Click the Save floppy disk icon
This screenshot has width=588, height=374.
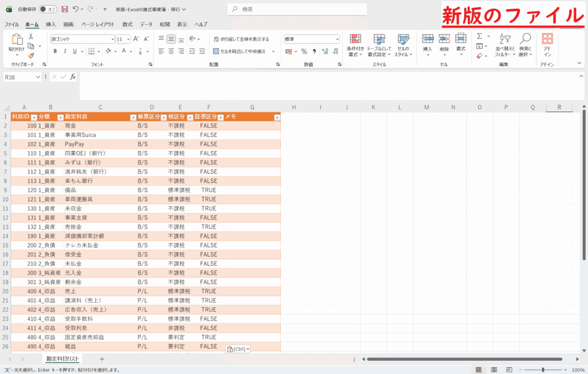(x=64, y=9)
